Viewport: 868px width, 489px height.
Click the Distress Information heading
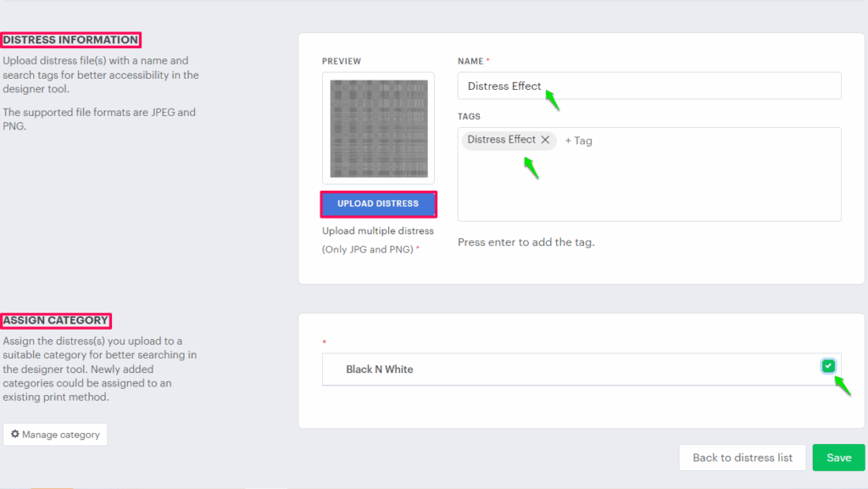(x=70, y=40)
